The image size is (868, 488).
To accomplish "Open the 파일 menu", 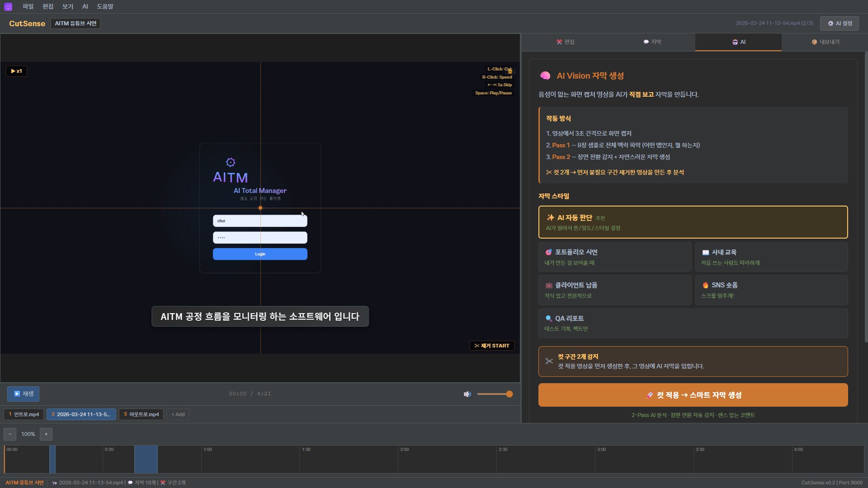I will 28,6.
